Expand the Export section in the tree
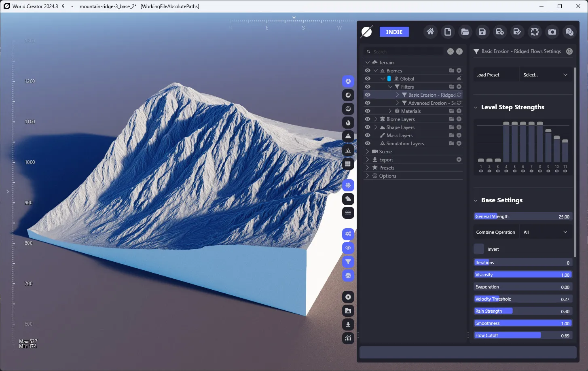The width and height of the screenshot is (588, 371). click(x=367, y=159)
